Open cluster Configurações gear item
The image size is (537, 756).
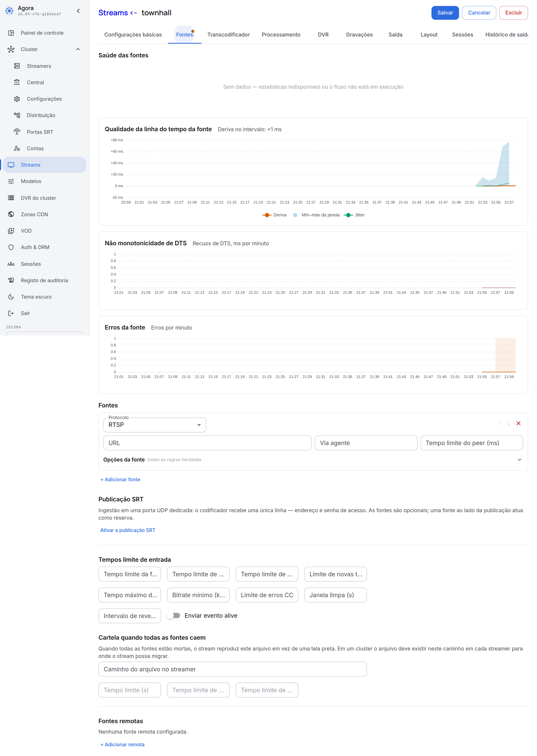(45, 99)
